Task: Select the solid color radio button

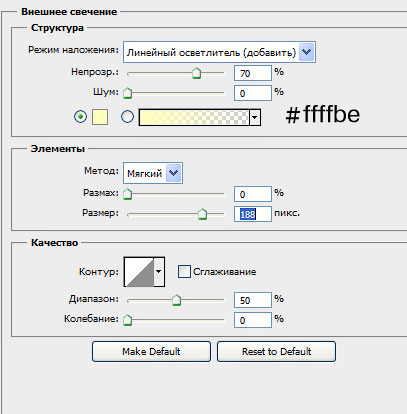Action: [80, 117]
